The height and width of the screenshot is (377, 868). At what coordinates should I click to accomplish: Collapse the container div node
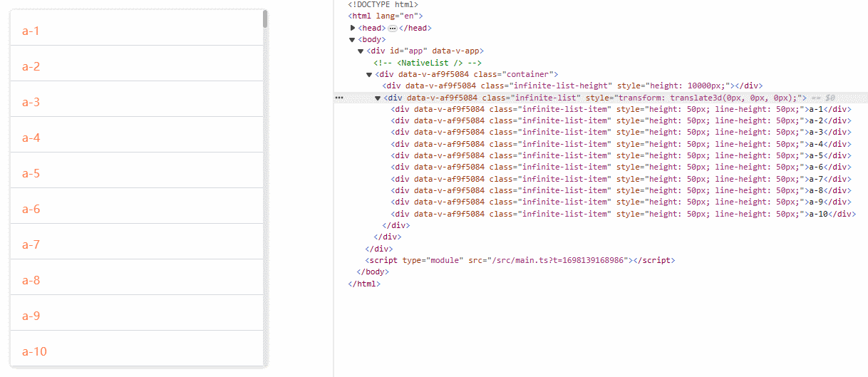369,74
